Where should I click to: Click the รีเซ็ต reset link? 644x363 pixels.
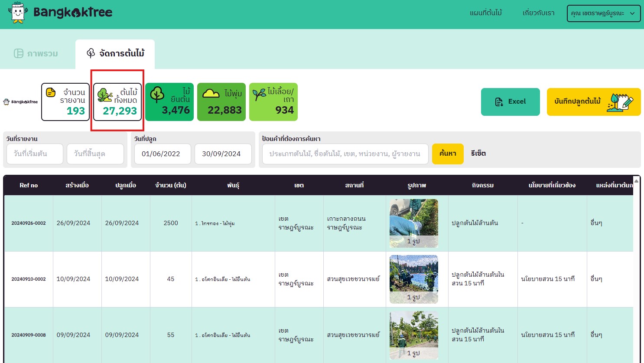coord(478,154)
